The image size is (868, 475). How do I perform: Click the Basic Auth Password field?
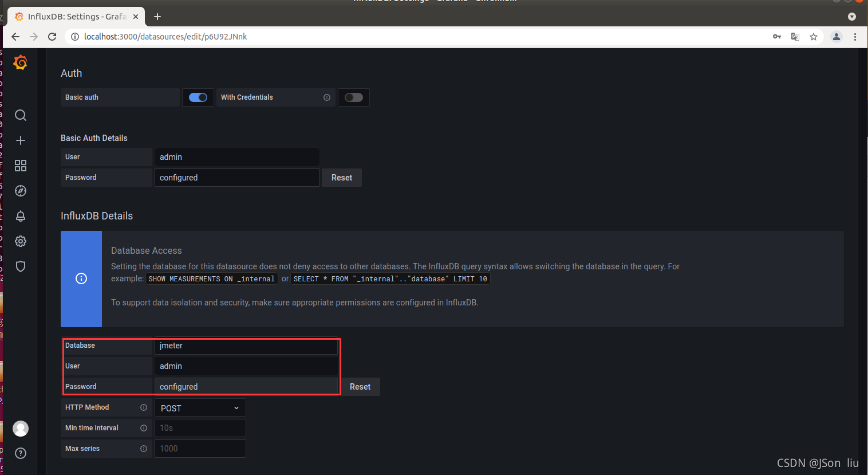[237, 178]
